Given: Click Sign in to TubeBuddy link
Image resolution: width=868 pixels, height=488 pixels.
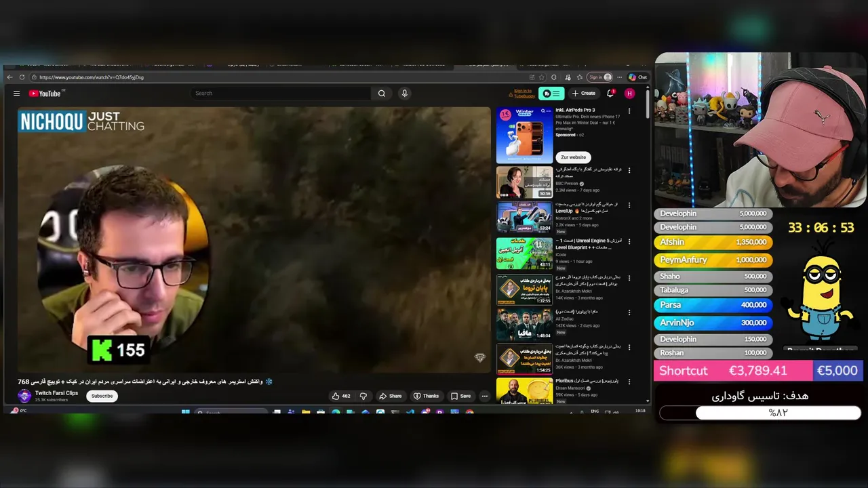Looking at the screenshot, I should click(x=523, y=94).
